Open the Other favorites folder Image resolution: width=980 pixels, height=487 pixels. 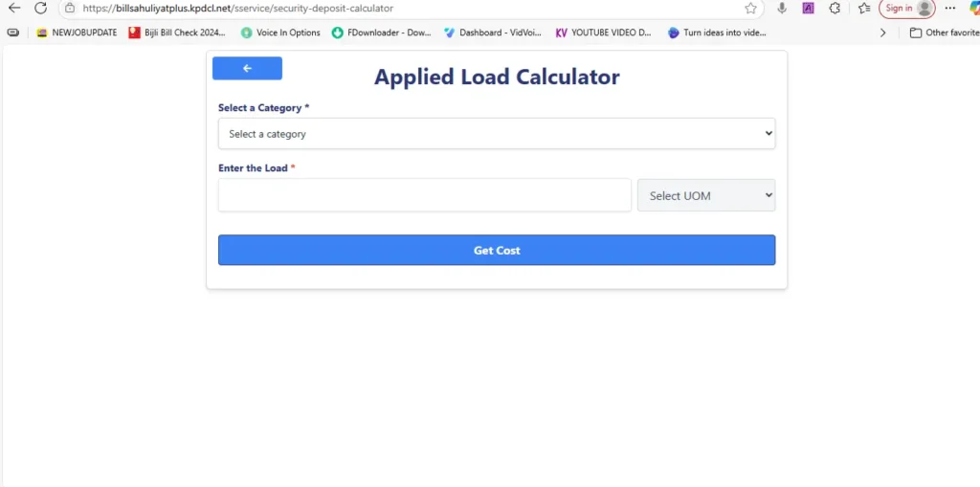click(944, 33)
